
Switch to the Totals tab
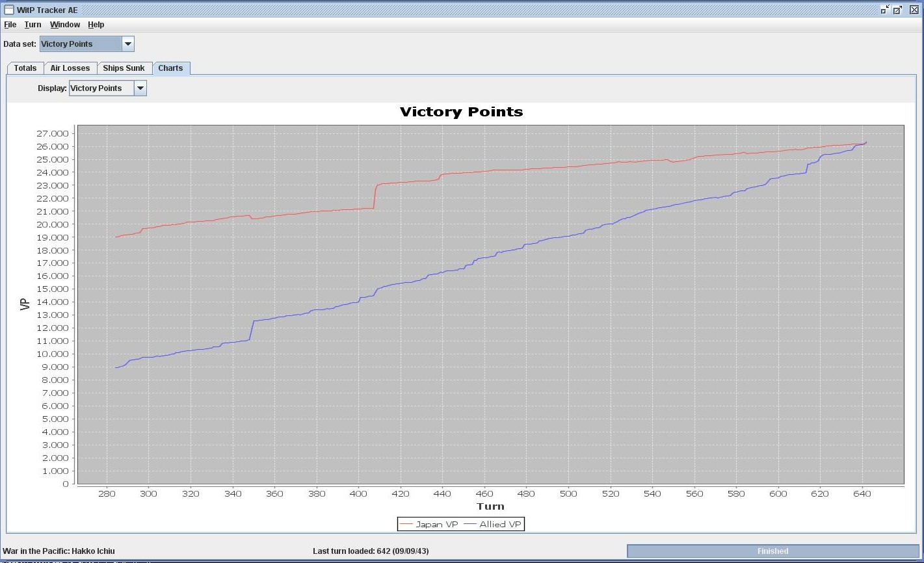(25, 68)
